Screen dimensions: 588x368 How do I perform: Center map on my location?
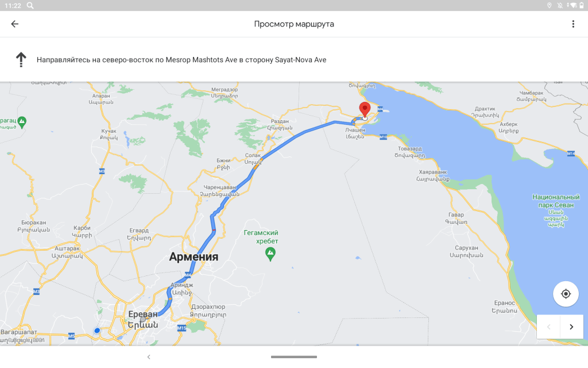coord(566,294)
